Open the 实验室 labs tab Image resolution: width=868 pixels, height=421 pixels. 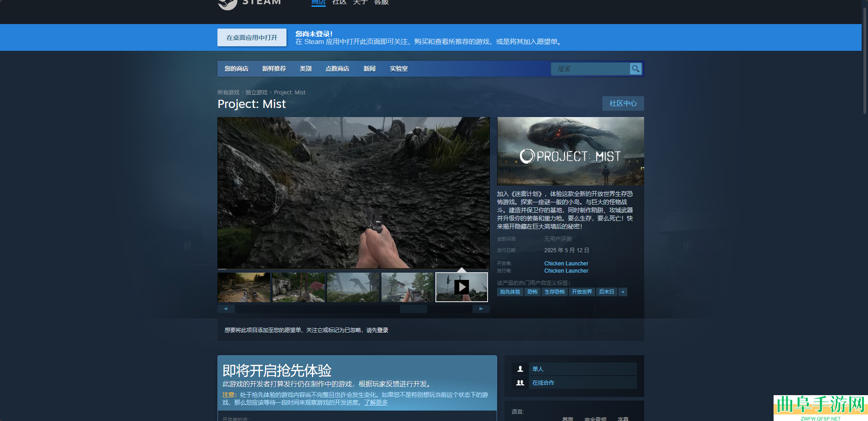pos(399,69)
